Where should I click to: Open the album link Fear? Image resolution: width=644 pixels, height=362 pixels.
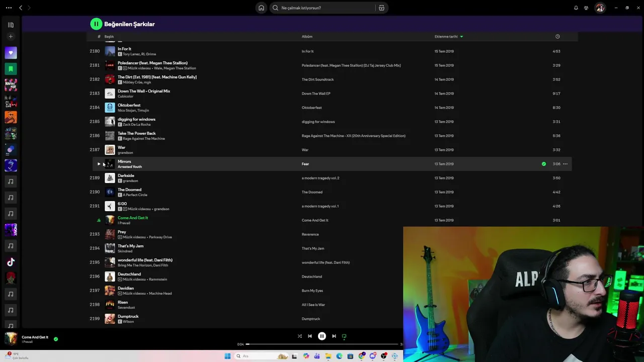(x=305, y=164)
